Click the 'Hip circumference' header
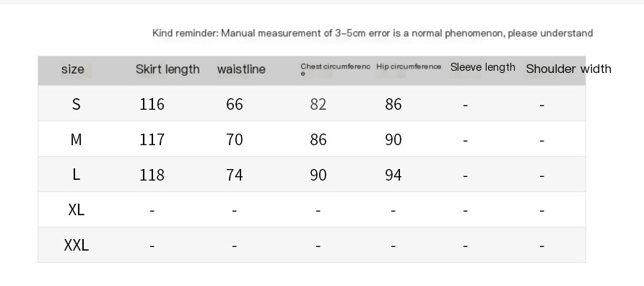 409,66
